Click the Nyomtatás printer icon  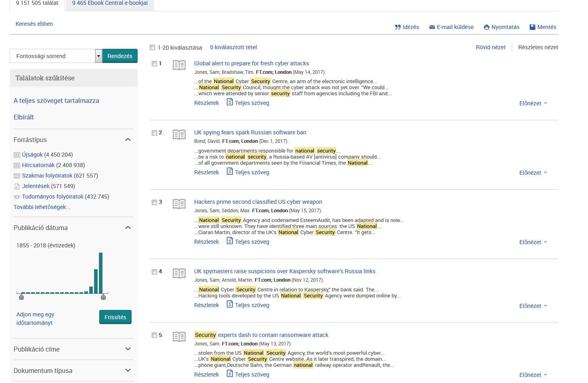tap(486, 27)
